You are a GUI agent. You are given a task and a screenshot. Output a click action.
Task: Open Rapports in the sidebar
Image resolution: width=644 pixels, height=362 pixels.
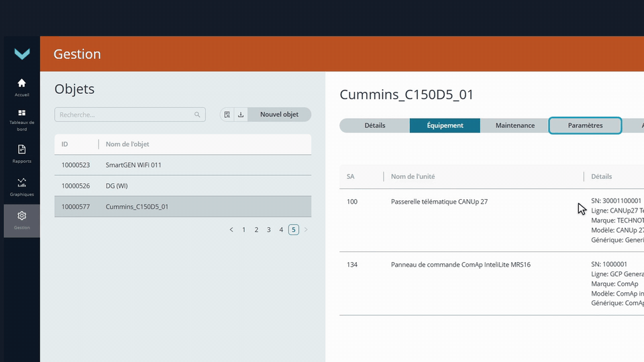tap(21, 154)
